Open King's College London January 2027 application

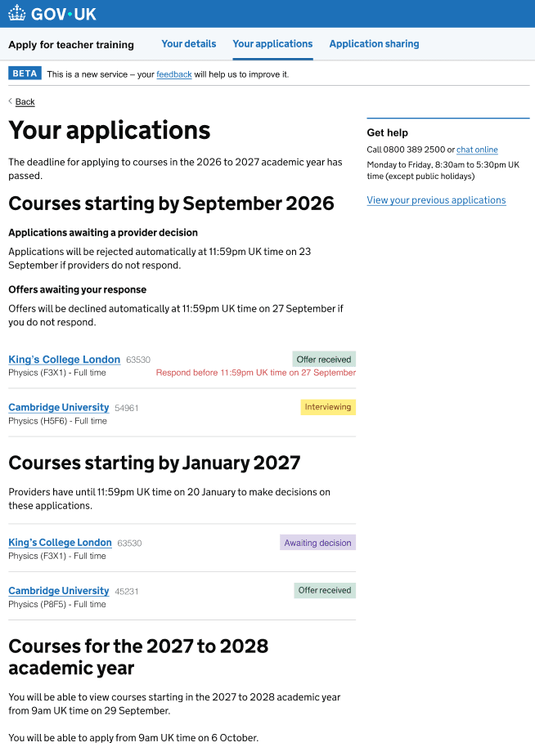coord(60,543)
